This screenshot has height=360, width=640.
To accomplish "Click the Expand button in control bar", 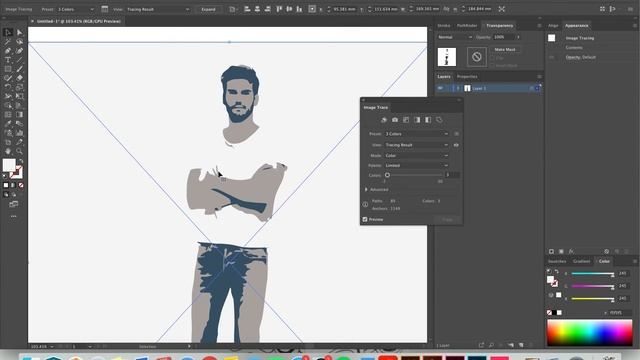I will point(208,9).
